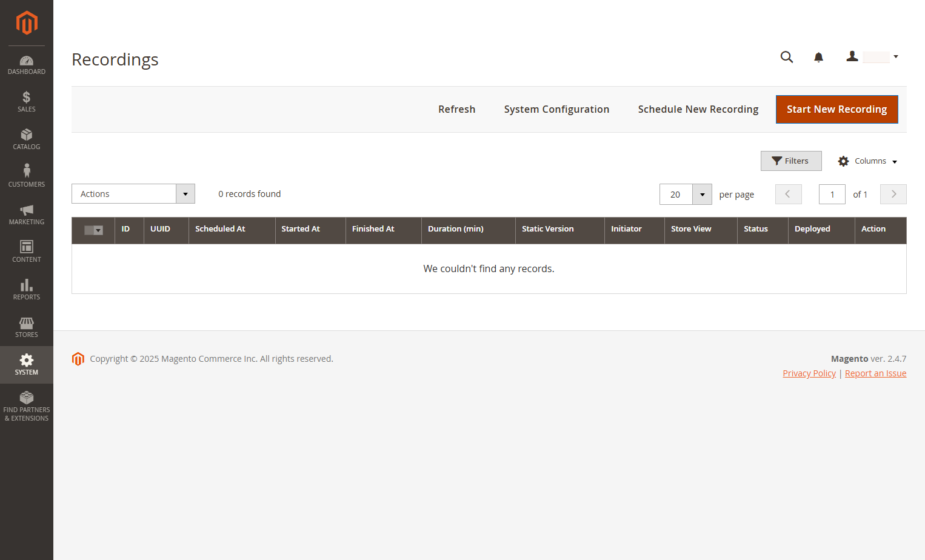Click Refresh
This screenshot has width=925, height=560.
[457, 109]
